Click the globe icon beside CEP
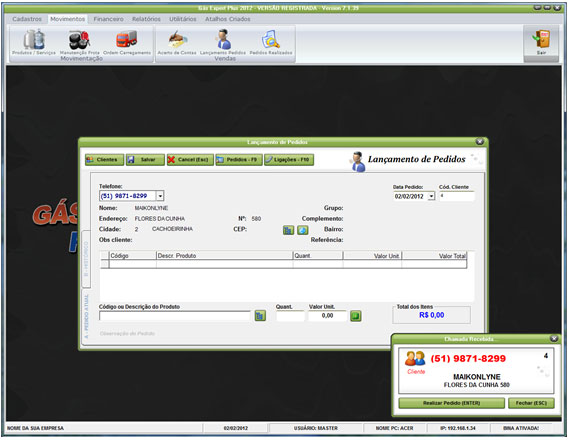 pyautogui.click(x=303, y=230)
